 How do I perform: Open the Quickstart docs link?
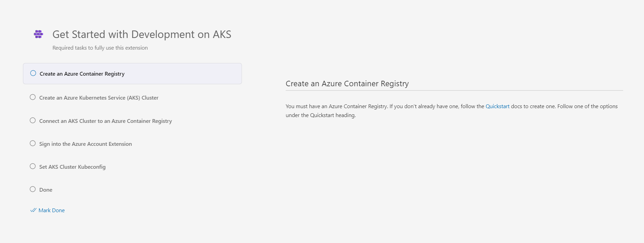pyautogui.click(x=497, y=106)
